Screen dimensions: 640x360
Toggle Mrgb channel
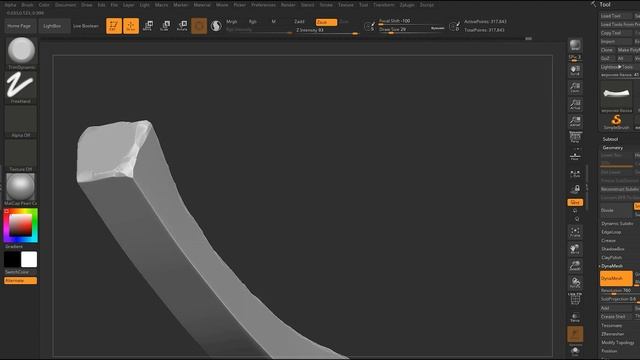[x=231, y=22]
